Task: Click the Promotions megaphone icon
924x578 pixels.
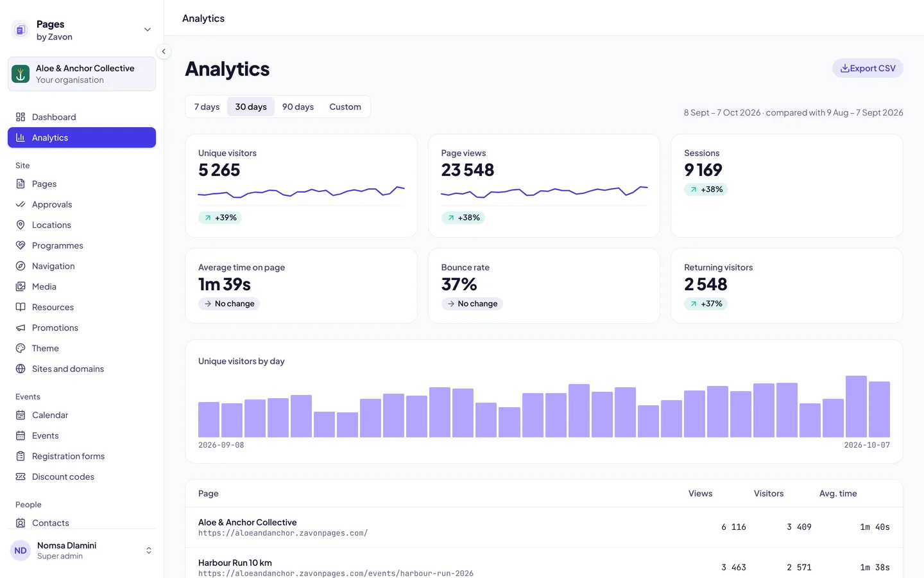Action: click(x=21, y=328)
